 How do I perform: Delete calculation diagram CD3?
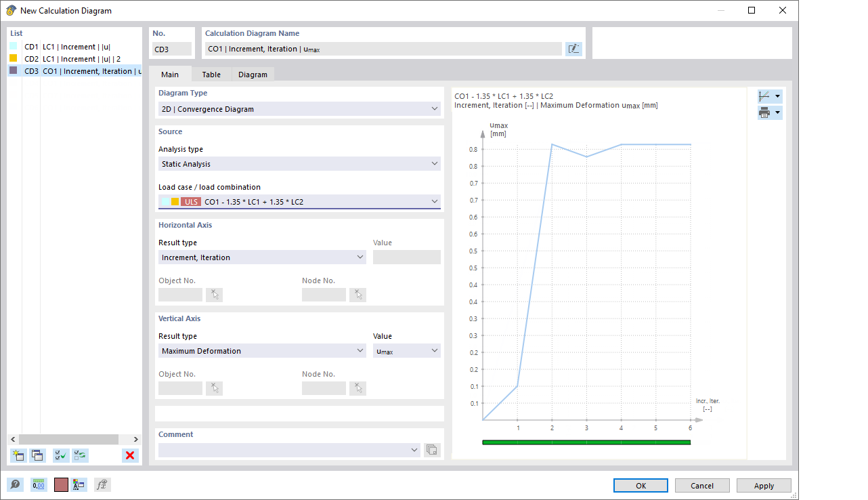click(x=129, y=455)
